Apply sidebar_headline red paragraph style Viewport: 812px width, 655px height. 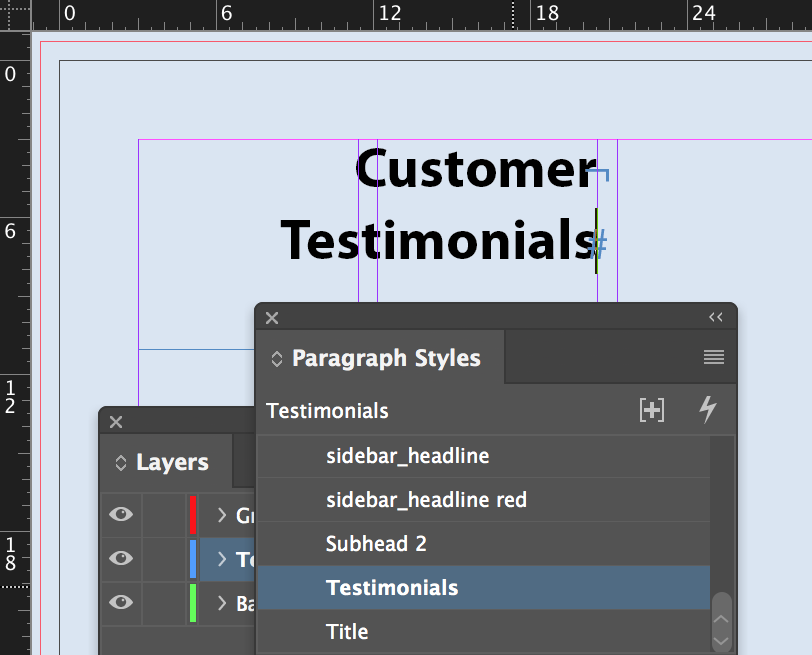pyautogui.click(x=484, y=500)
